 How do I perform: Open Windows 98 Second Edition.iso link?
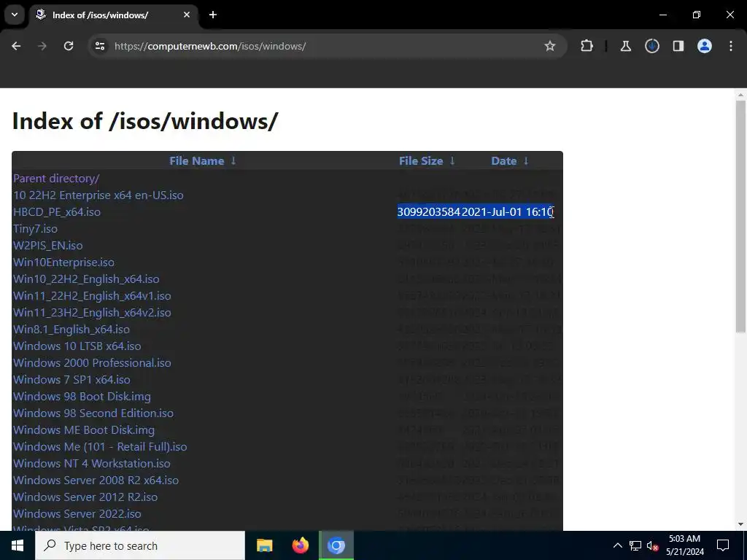pyautogui.click(x=93, y=413)
